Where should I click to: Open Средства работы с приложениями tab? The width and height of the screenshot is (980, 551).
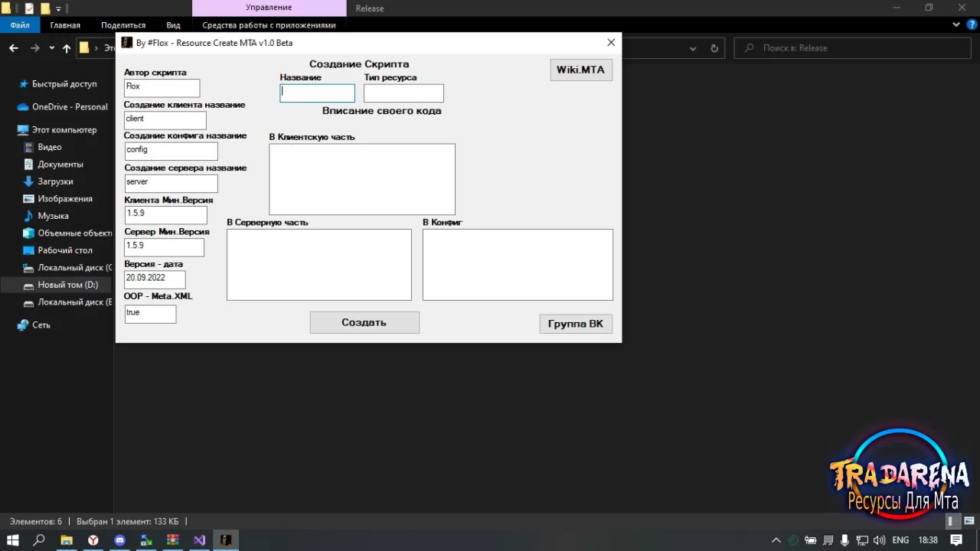[x=269, y=24]
